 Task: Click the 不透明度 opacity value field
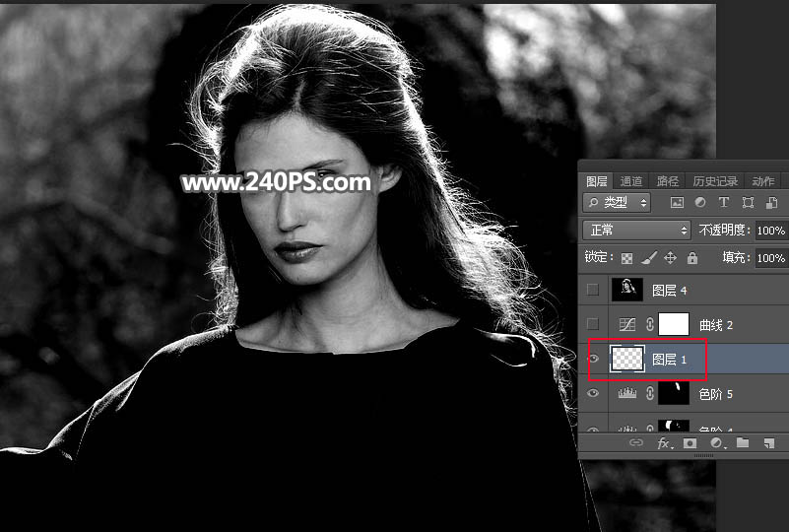coord(770,230)
